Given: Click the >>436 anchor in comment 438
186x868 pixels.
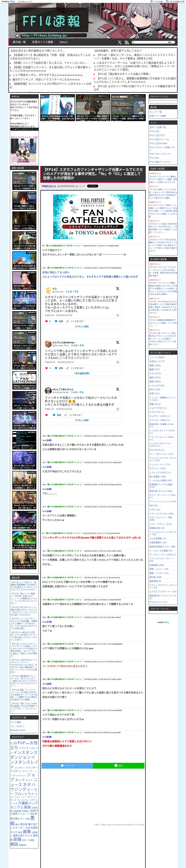Looking at the screenshot, I should (47, 737).
